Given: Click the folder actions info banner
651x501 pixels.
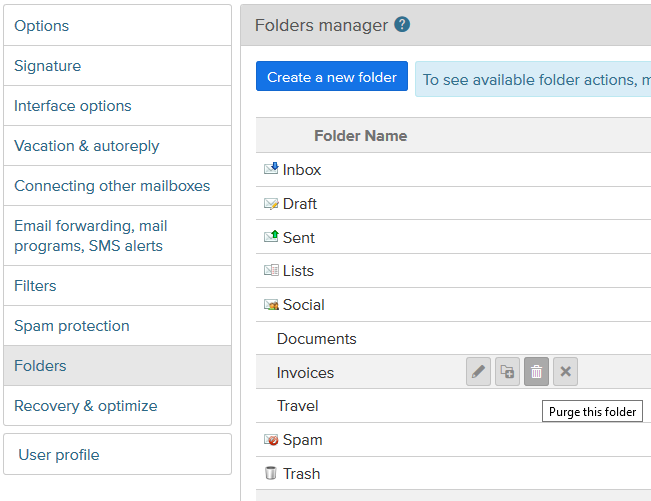Looking at the screenshot, I should pos(533,79).
